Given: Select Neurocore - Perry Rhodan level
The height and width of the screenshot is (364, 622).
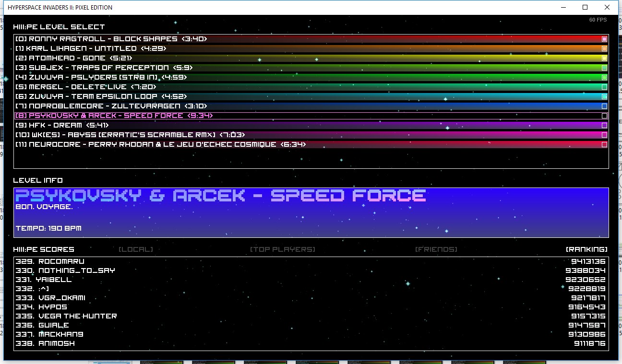Looking at the screenshot, I should tap(160, 144).
